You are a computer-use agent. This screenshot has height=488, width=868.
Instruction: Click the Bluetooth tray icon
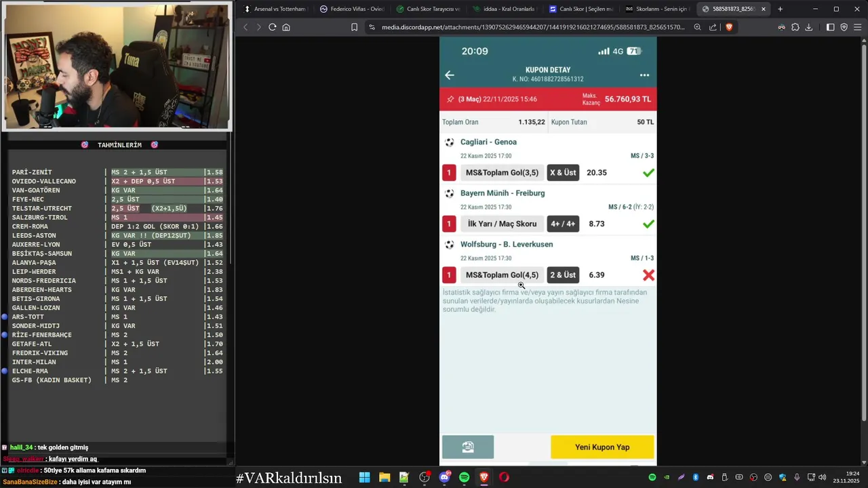(x=696, y=477)
